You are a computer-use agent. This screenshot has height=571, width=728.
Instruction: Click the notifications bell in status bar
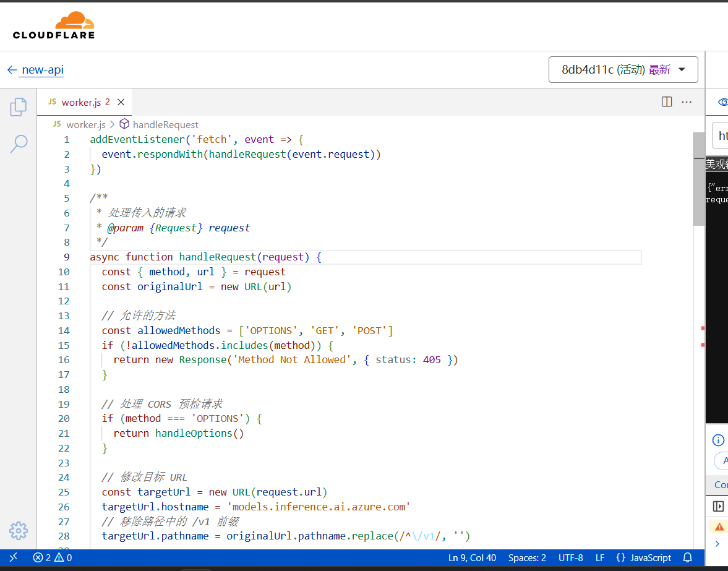pyautogui.click(x=688, y=557)
